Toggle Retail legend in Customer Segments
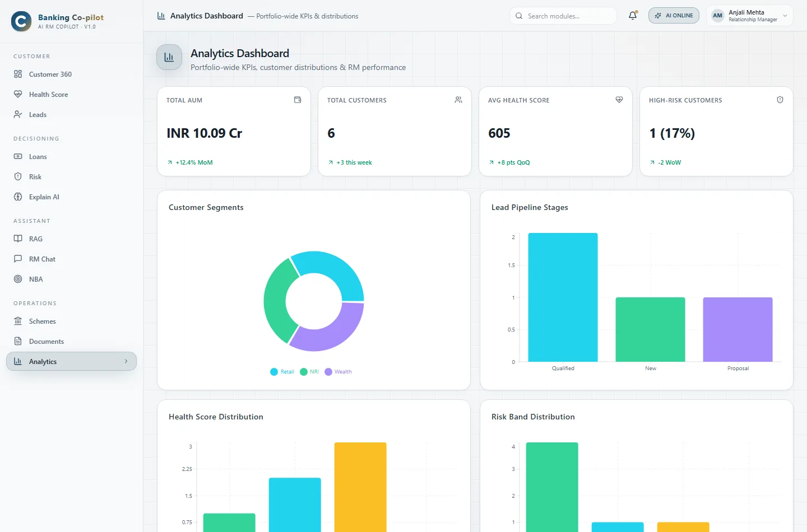This screenshot has height=532, width=807. tap(282, 372)
